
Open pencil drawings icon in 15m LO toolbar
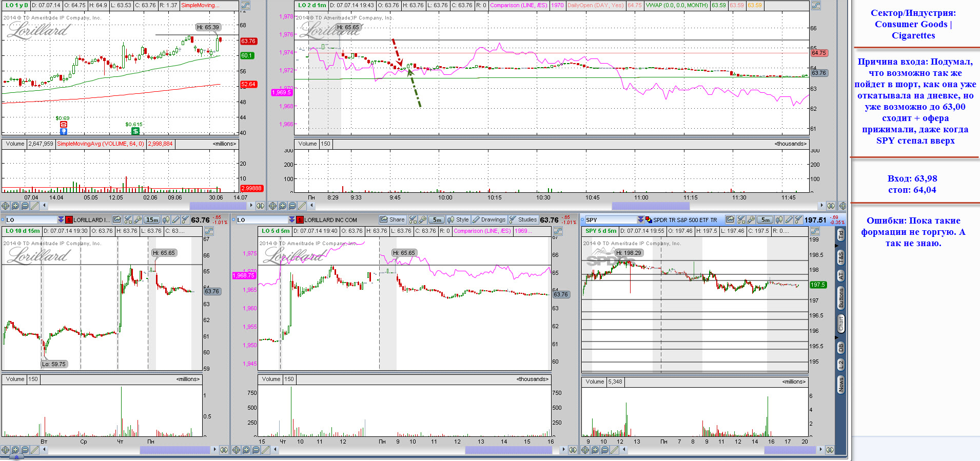coord(175,219)
